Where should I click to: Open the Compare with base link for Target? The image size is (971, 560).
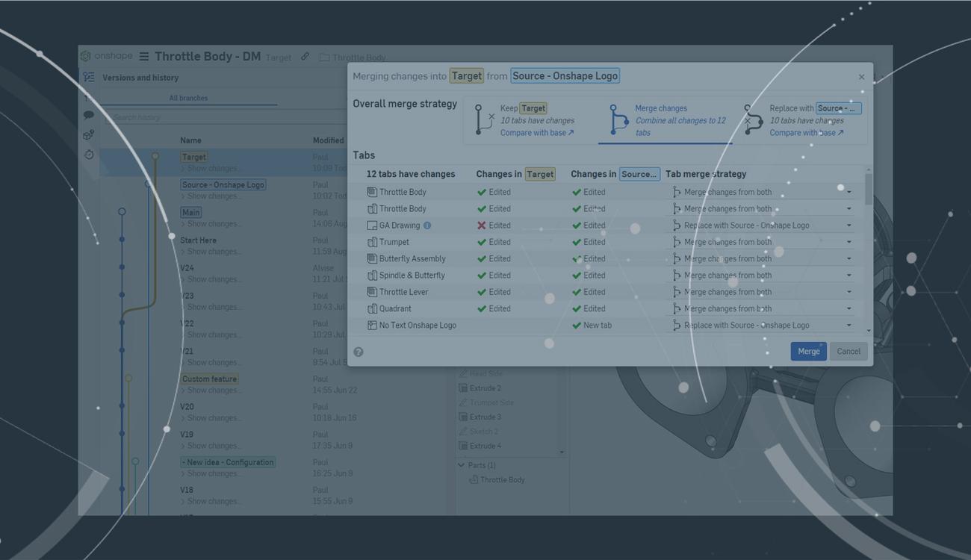(x=536, y=132)
